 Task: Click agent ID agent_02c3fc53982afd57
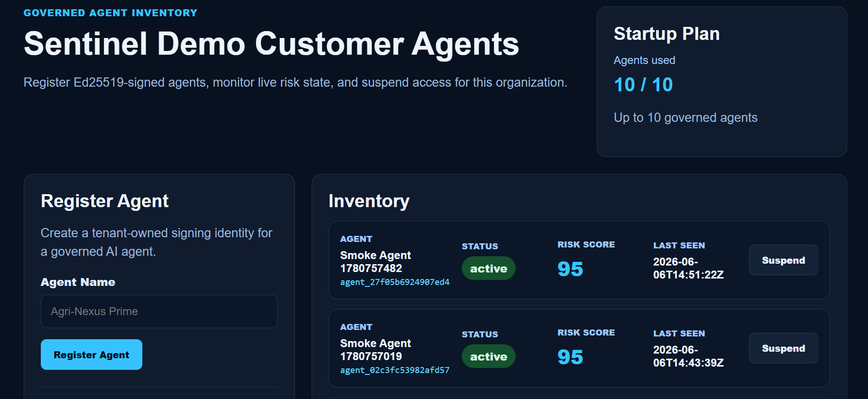(x=395, y=370)
